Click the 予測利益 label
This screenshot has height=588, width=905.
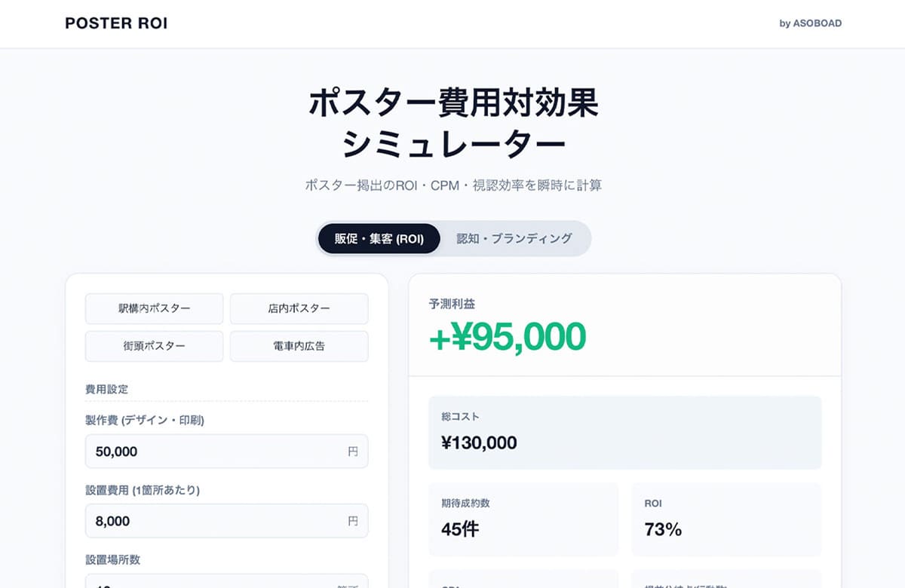click(452, 304)
